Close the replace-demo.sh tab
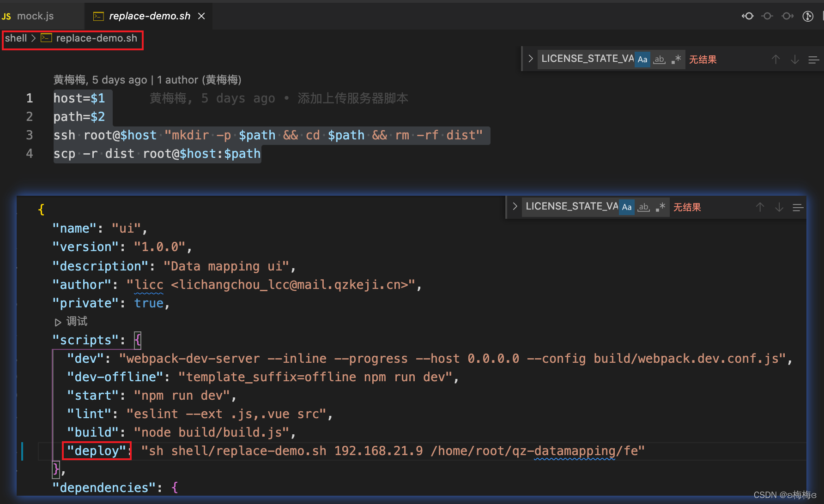 click(x=201, y=16)
